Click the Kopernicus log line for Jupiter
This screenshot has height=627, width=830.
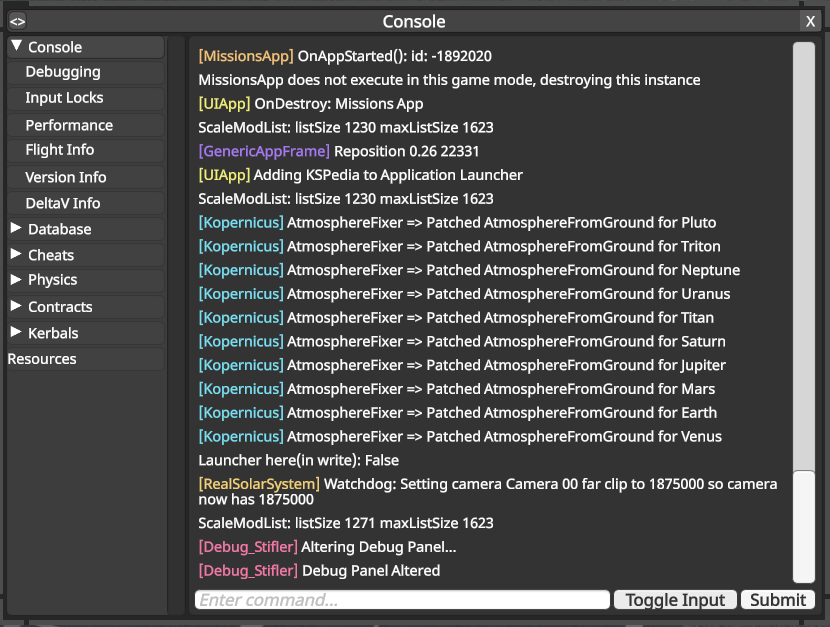click(462, 366)
